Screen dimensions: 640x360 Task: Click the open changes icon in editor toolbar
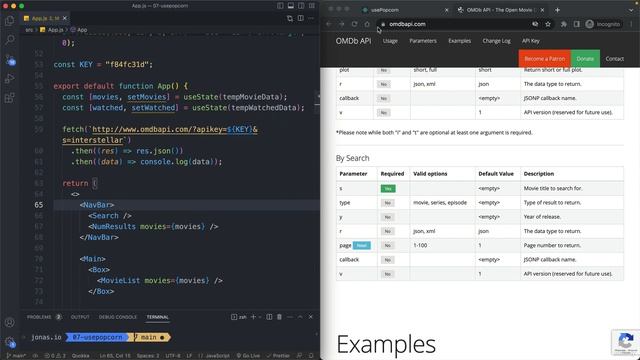coord(290,18)
